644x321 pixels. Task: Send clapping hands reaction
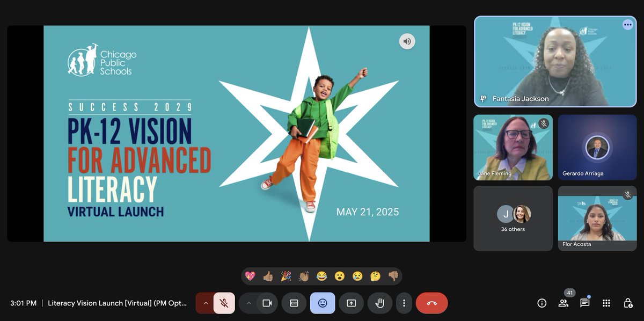304,276
